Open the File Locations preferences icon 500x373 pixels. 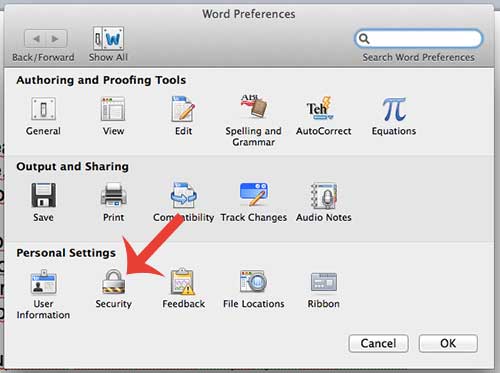pyautogui.click(x=253, y=281)
